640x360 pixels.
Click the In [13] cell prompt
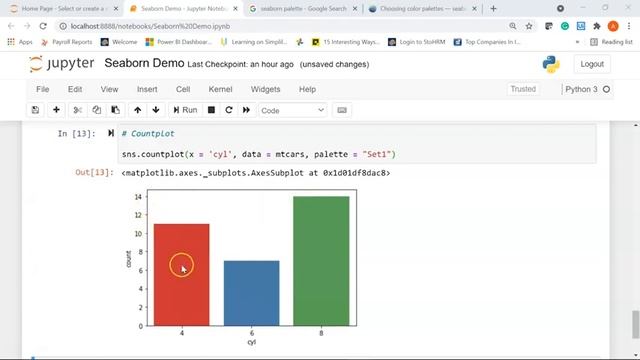tap(76, 133)
